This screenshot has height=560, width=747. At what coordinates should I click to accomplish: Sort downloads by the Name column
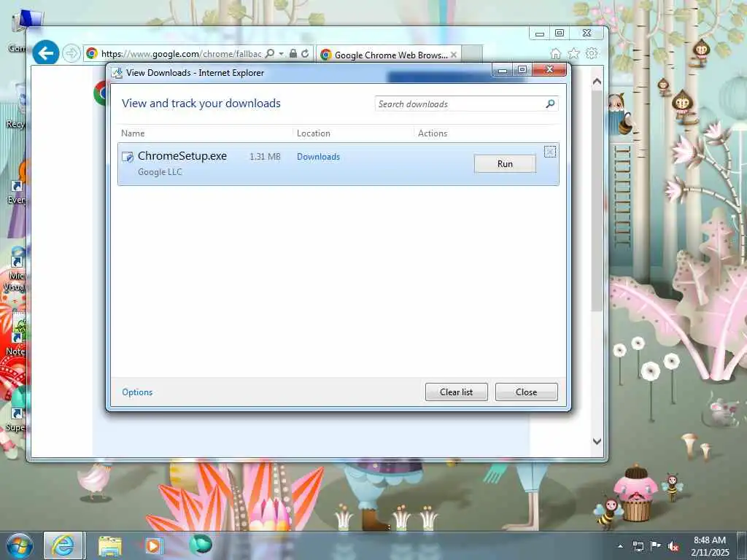(133, 133)
